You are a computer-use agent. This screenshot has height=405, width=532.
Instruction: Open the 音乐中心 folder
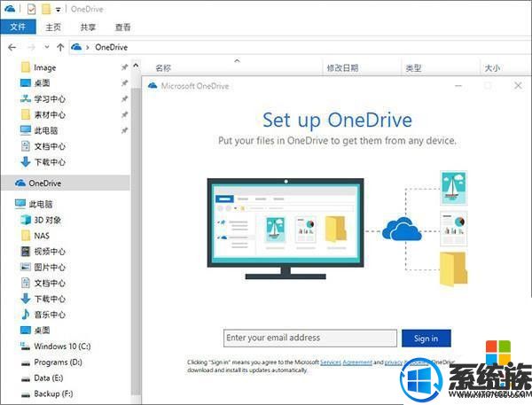pyautogui.click(x=50, y=315)
